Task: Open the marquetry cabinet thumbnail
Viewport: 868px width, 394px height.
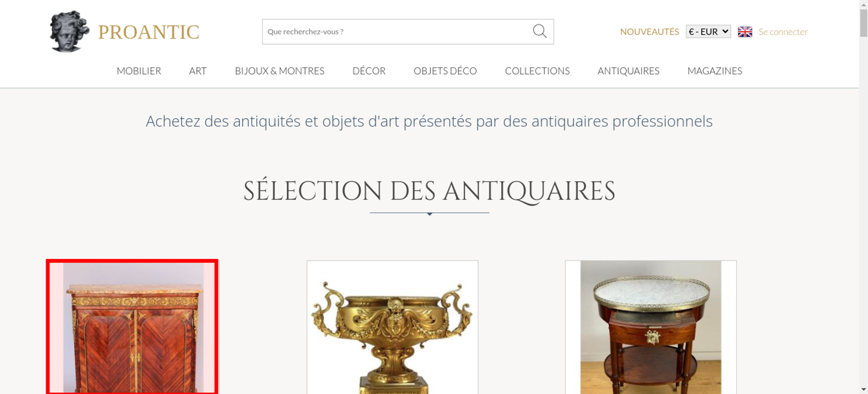Action: [132, 327]
